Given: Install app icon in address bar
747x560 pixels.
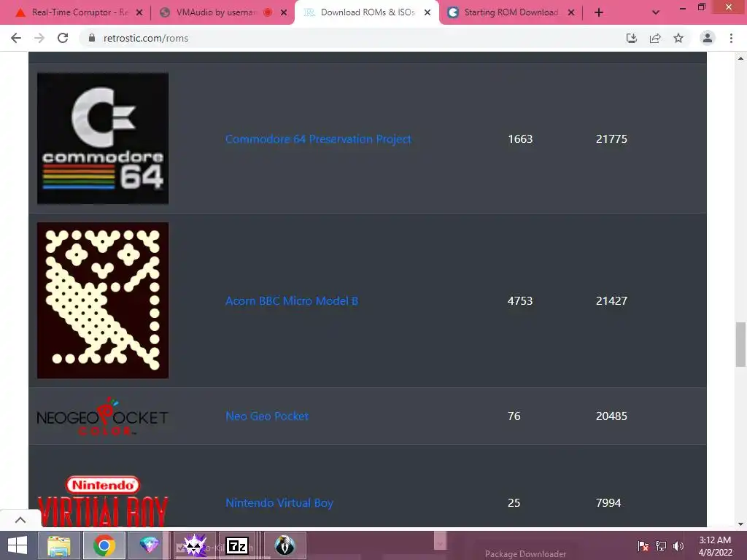Looking at the screenshot, I should click(x=632, y=38).
